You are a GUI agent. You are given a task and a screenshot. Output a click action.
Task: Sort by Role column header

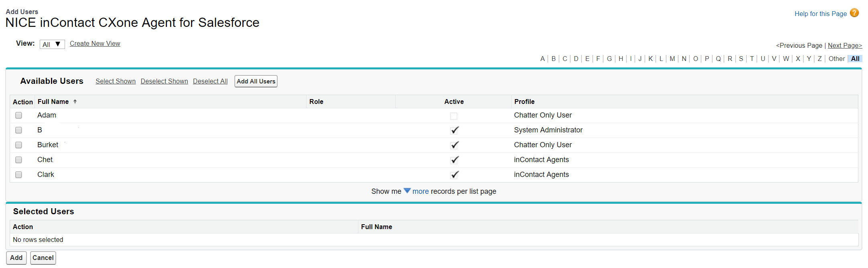pyautogui.click(x=316, y=102)
